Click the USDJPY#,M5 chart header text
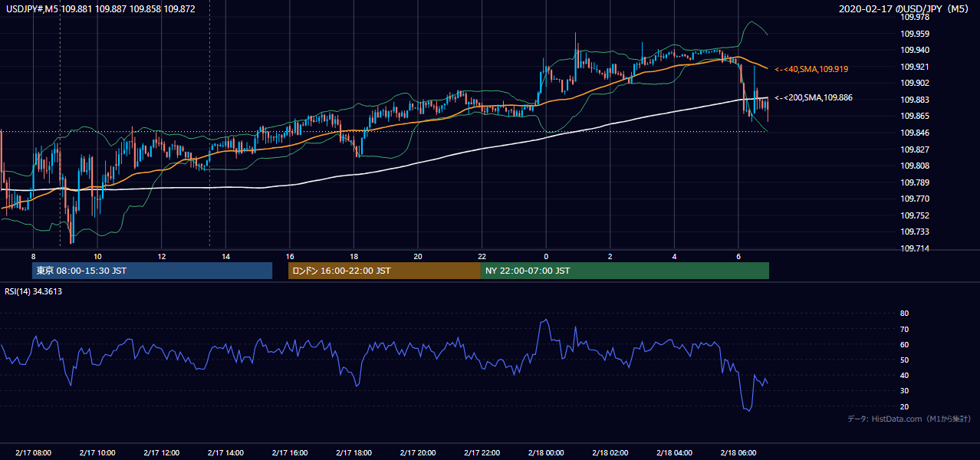The width and height of the screenshot is (980, 460). pos(100,9)
